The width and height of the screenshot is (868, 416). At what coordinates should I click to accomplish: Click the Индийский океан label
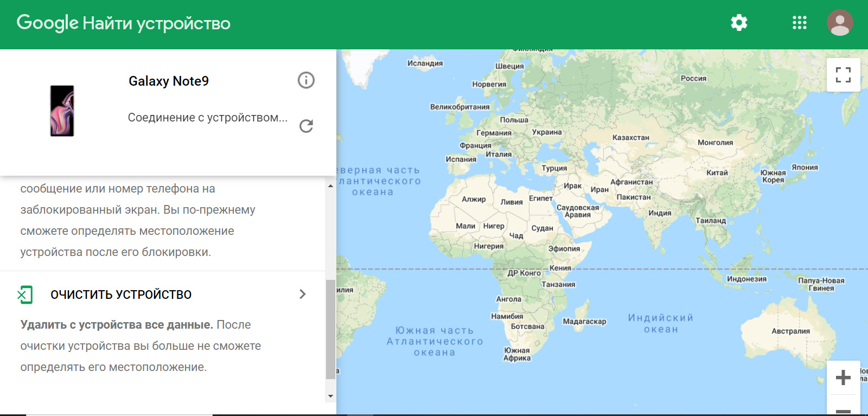(661, 324)
